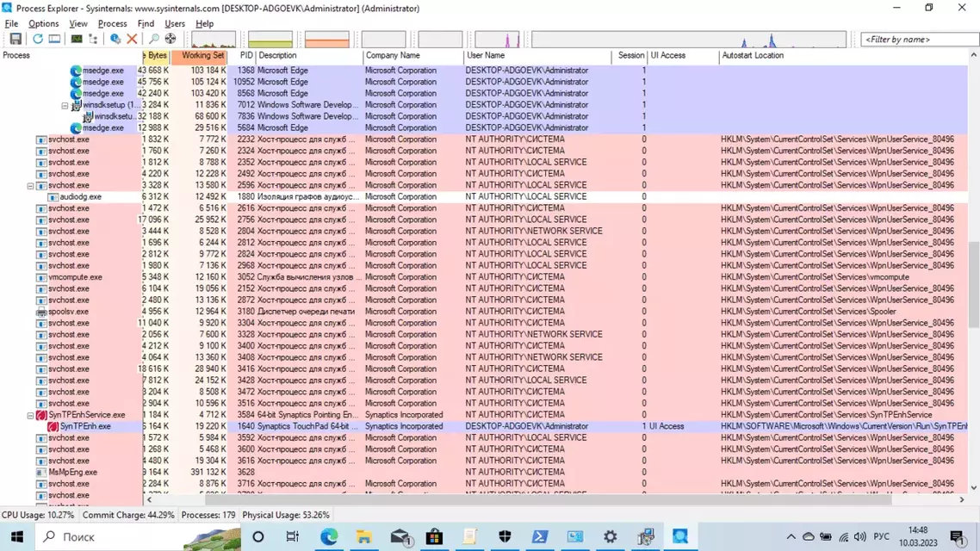Click the red Synaptics icon beside SynTPEnh.exe
Screen dimensions: 980x551
pyautogui.click(x=53, y=427)
